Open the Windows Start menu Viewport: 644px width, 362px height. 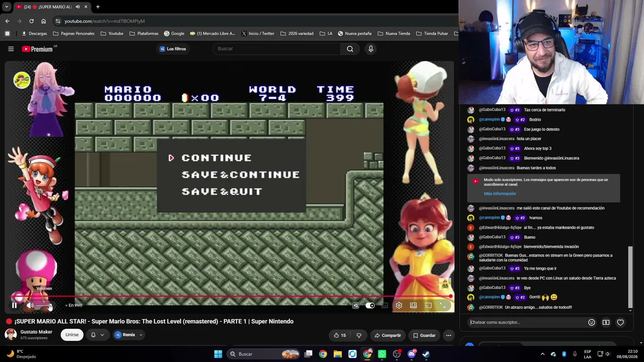[218, 354]
